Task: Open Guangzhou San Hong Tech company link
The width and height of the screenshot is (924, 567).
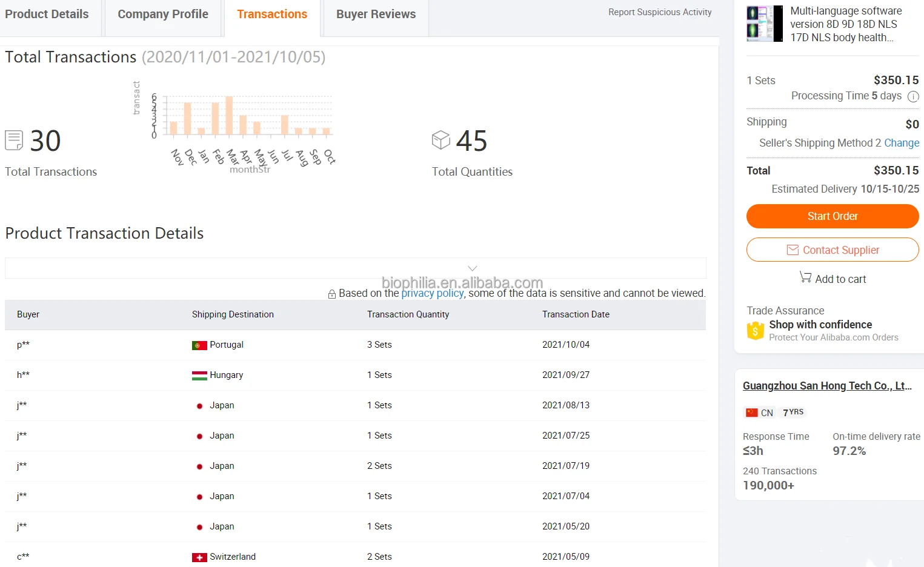Action: [x=826, y=386]
